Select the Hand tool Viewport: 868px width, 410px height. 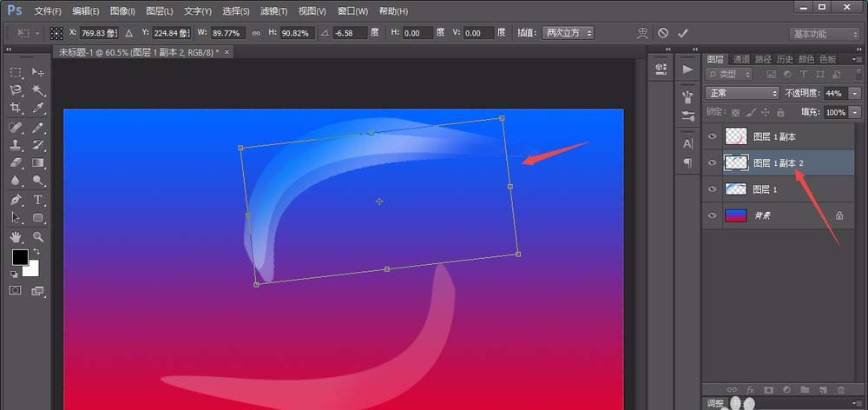tap(16, 235)
